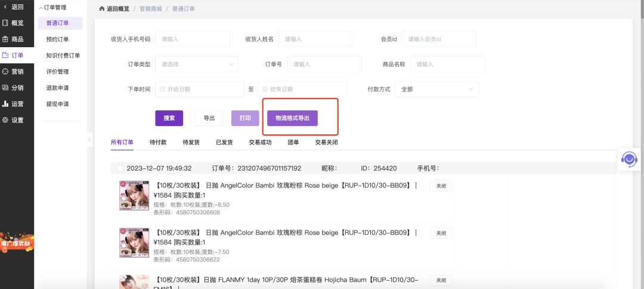Image resolution: width=644 pixels, height=289 pixels.
Task: Click the 返回 back arrow in sidebar
Action: 5,7
